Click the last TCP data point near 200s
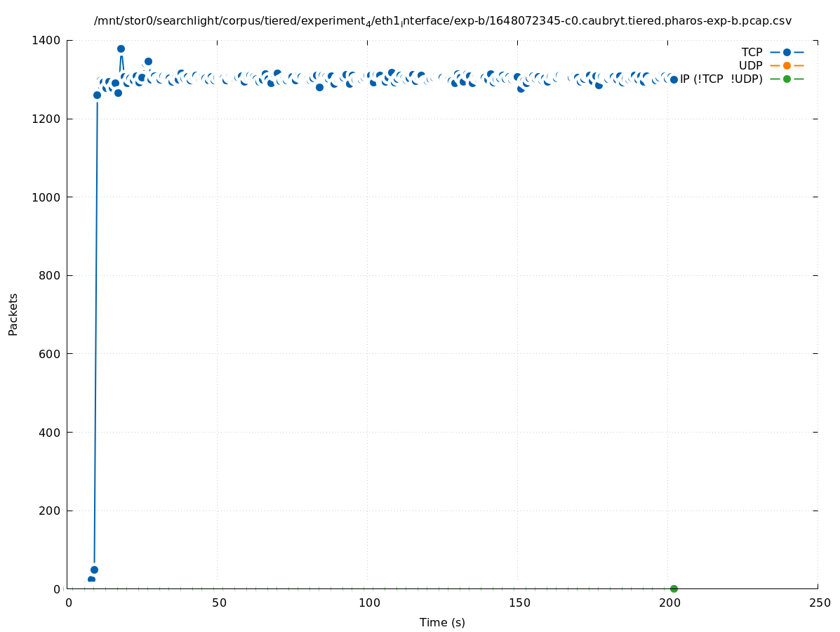The width and height of the screenshot is (840, 632). 674,79
